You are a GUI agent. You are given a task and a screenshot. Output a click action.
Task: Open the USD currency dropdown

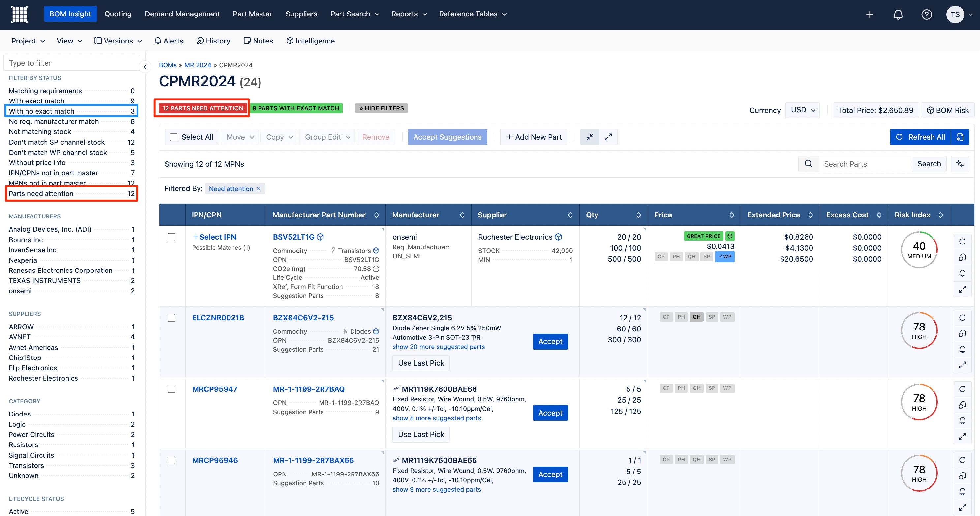[802, 110]
